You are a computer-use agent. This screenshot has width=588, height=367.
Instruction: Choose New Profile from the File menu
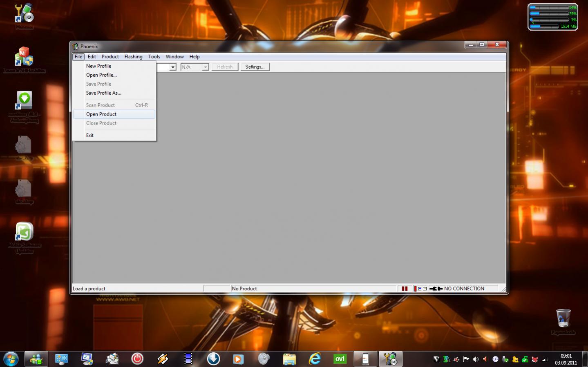tap(114, 66)
